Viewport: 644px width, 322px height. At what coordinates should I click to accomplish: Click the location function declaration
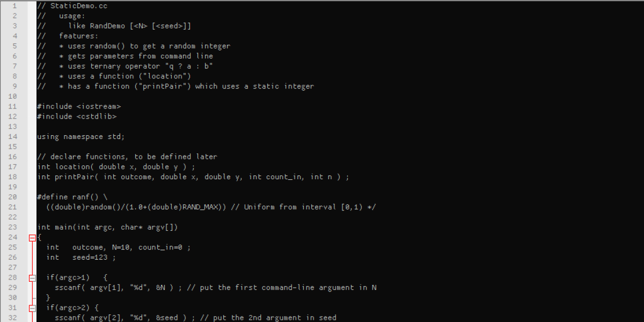click(x=118, y=167)
